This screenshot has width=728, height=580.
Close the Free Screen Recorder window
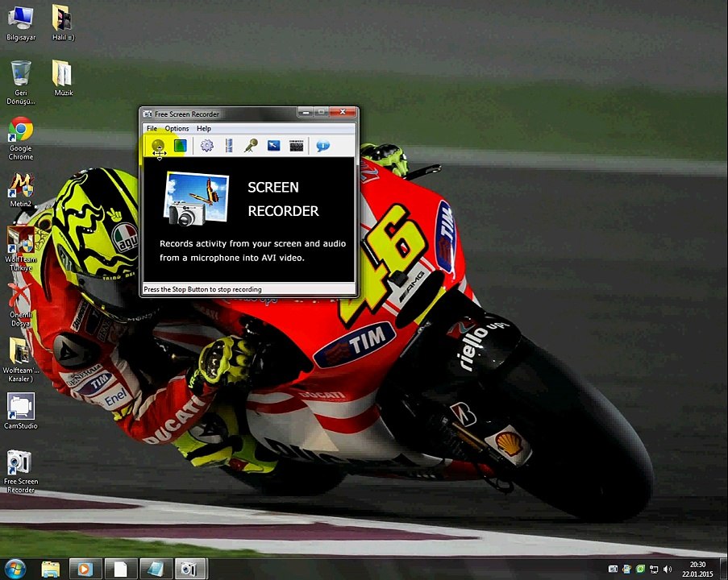tap(343, 112)
